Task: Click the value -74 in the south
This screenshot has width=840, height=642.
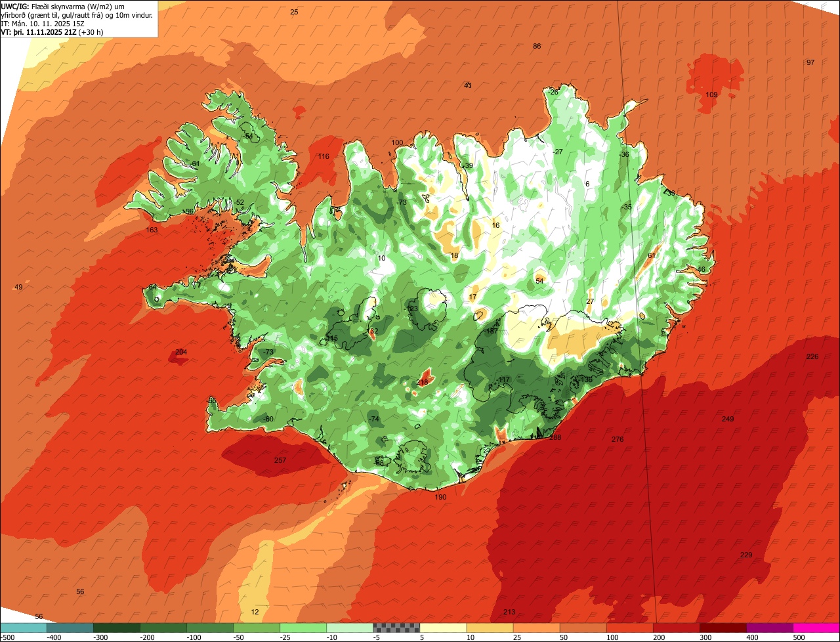Action: [374, 419]
